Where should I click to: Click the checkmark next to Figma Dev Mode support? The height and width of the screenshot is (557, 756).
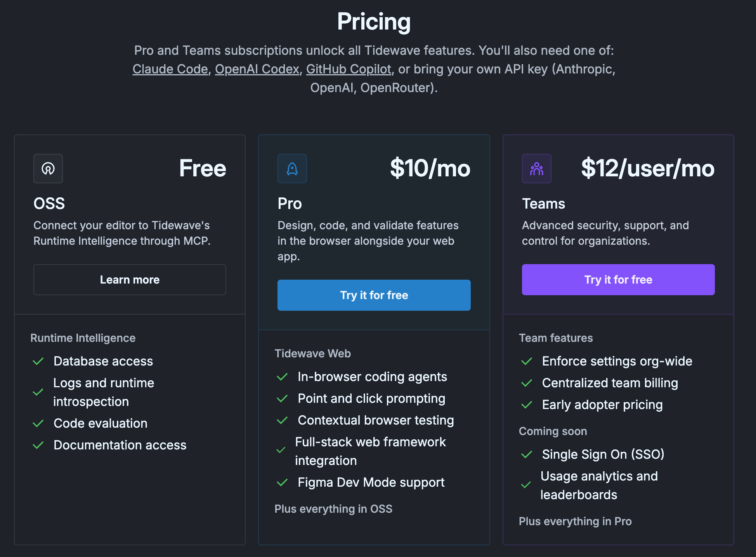(x=282, y=482)
